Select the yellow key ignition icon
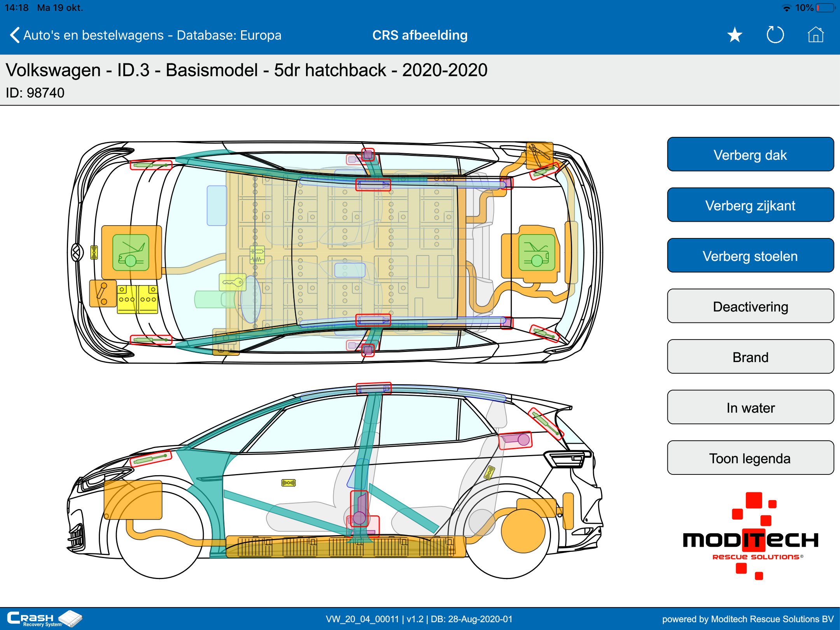 [x=233, y=282]
